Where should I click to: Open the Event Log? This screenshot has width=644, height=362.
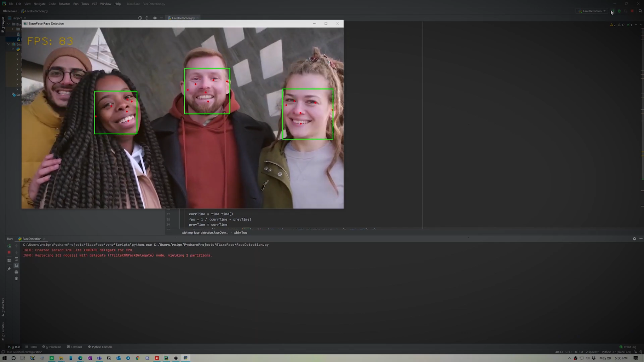pos(628,347)
